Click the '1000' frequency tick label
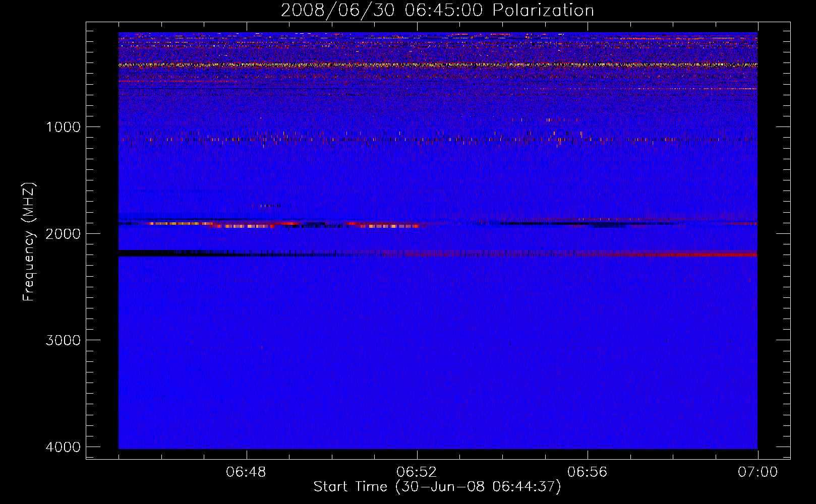Image resolution: width=816 pixels, height=504 pixels. click(x=63, y=127)
